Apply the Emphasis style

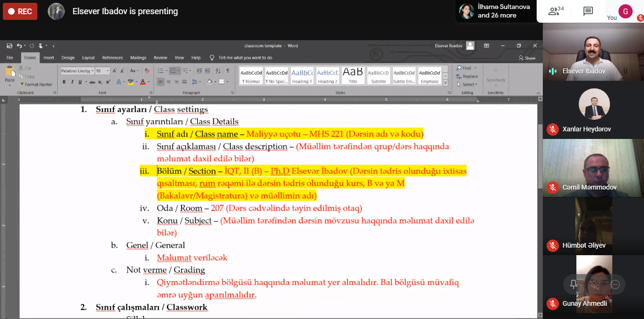tap(429, 76)
